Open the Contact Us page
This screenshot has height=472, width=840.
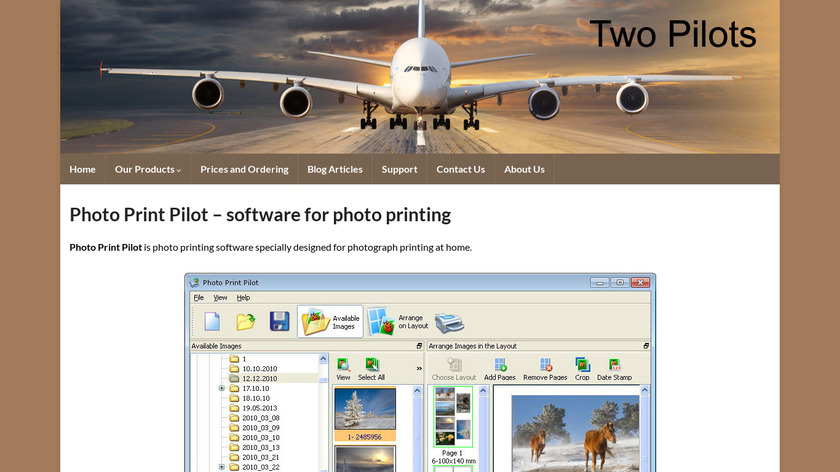(461, 169)
